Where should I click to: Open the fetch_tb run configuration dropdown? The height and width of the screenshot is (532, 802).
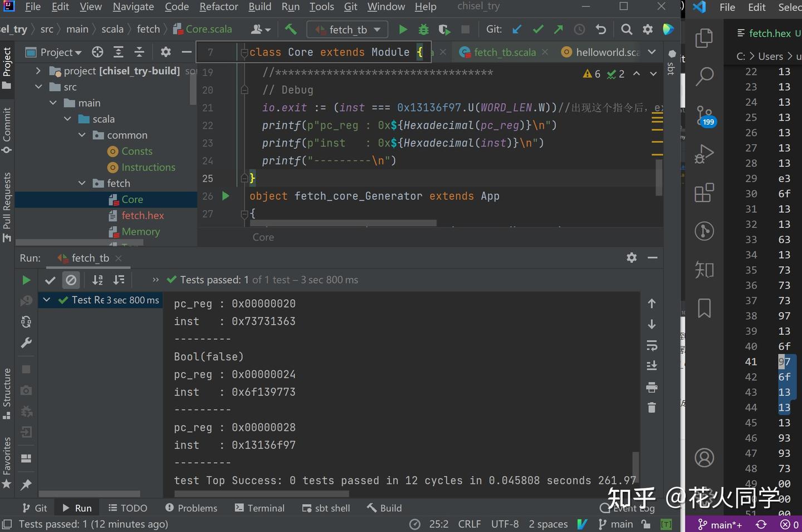click(348, 30)
